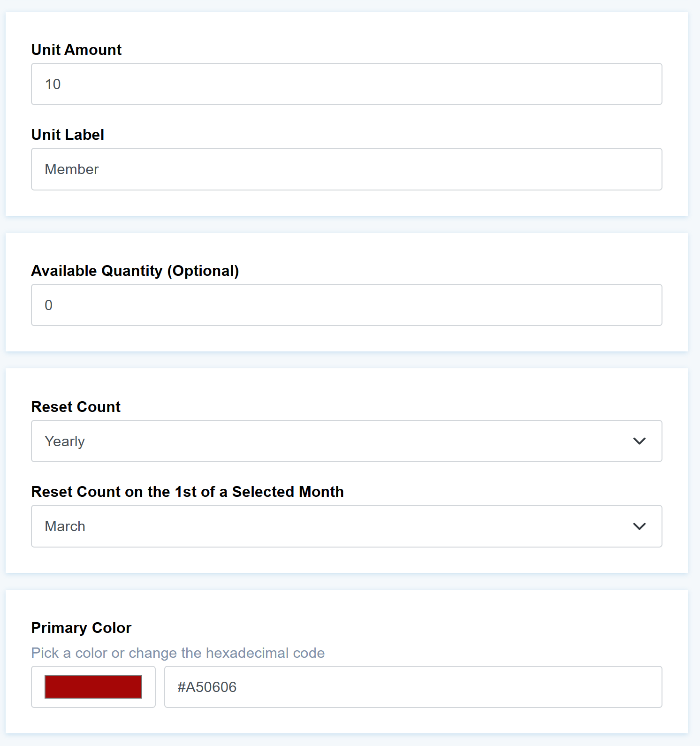
Task: Click the 'Pick a color' helper text
Action: pos(178,653)
